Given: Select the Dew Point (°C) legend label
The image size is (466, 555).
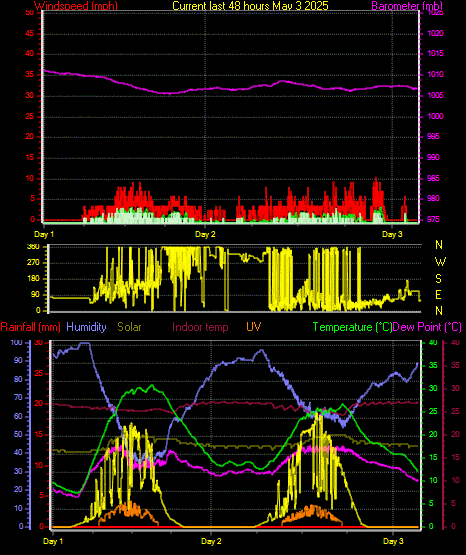Looking at the screenshot, I should (427, 327).
